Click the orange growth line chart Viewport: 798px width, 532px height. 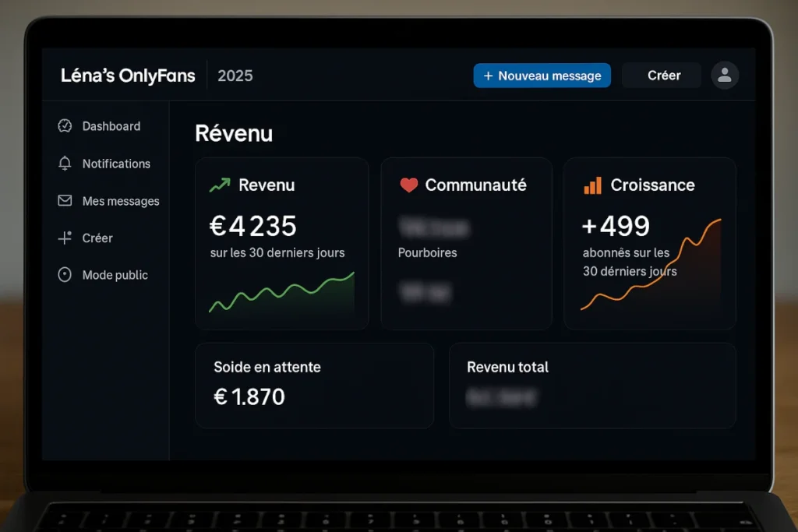(651, 265)
